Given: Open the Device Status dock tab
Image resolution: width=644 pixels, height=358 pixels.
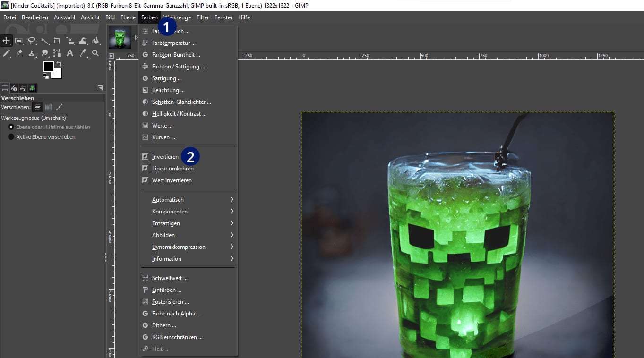Looking at the screenshot, I should pos(14,88).
